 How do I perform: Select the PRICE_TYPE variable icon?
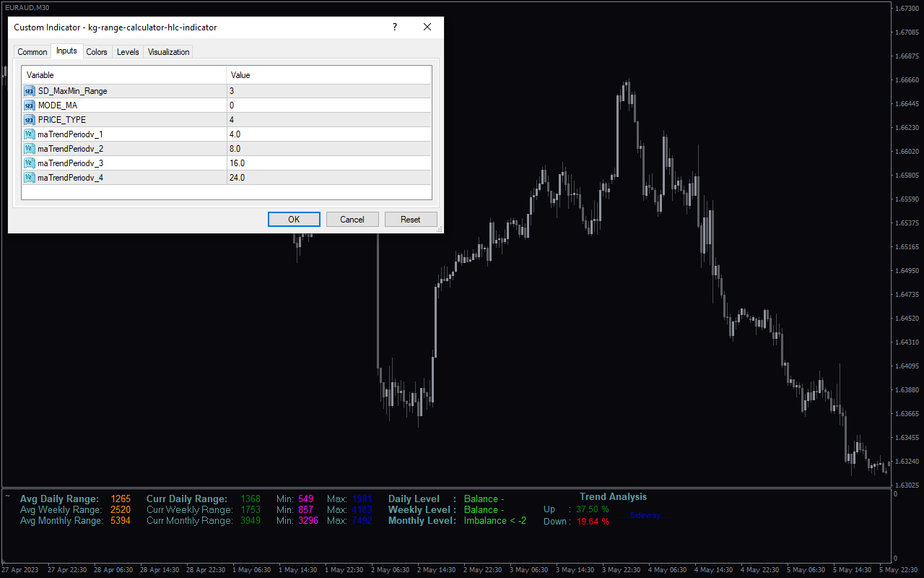pos(30,120)
